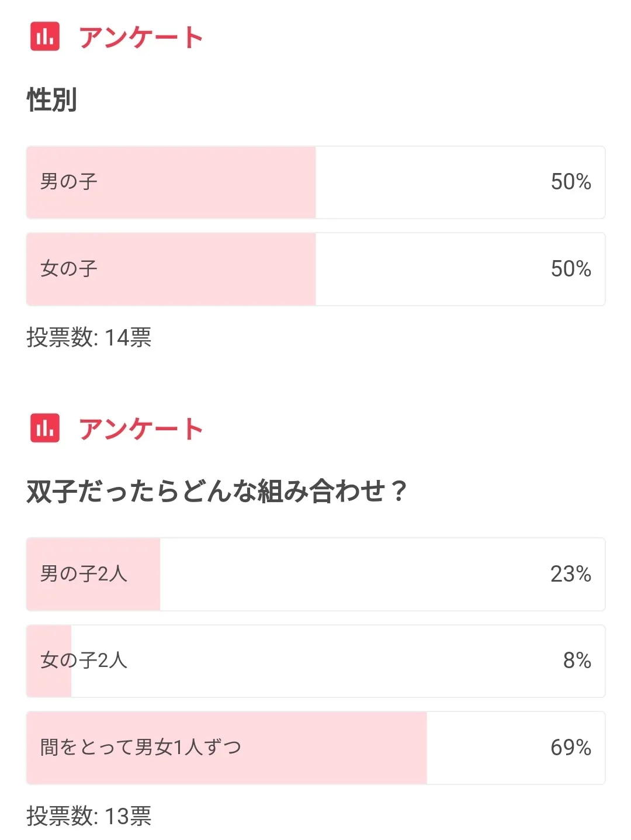Screen dimensions: 631x840
Task: Click the chart icon above the 双子 poll
Action: [45, 428]
